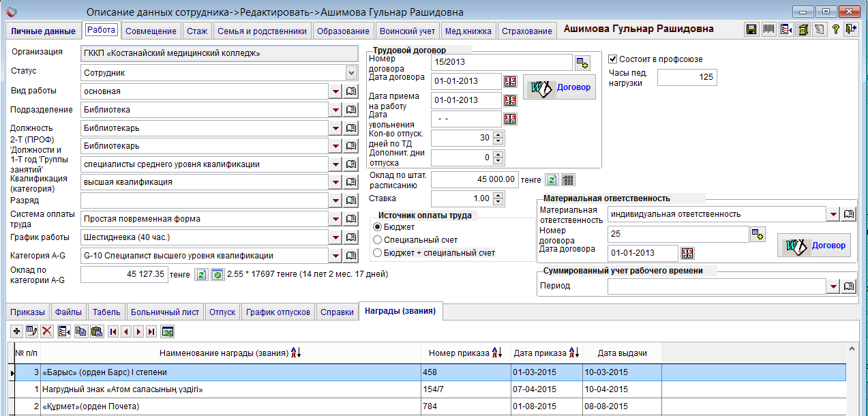Click Номер договора field with 15/2013
Viewport: 868px width, 416px height.
click(502, 63)
